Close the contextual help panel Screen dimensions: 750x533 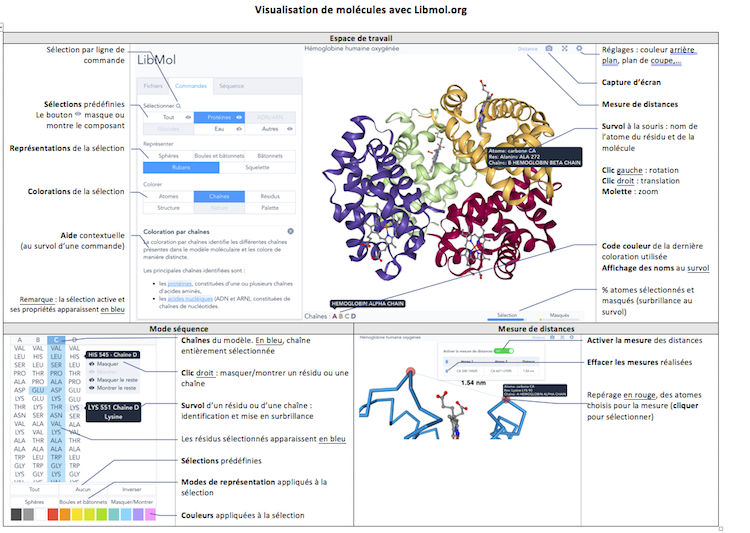pyautogui.click(x=290, y=231)
